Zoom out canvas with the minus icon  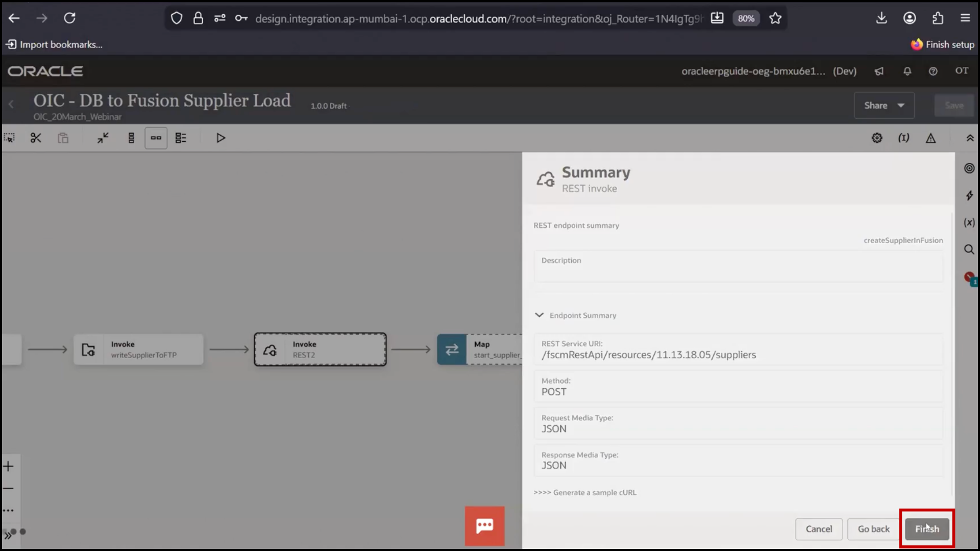pos(8,488)
